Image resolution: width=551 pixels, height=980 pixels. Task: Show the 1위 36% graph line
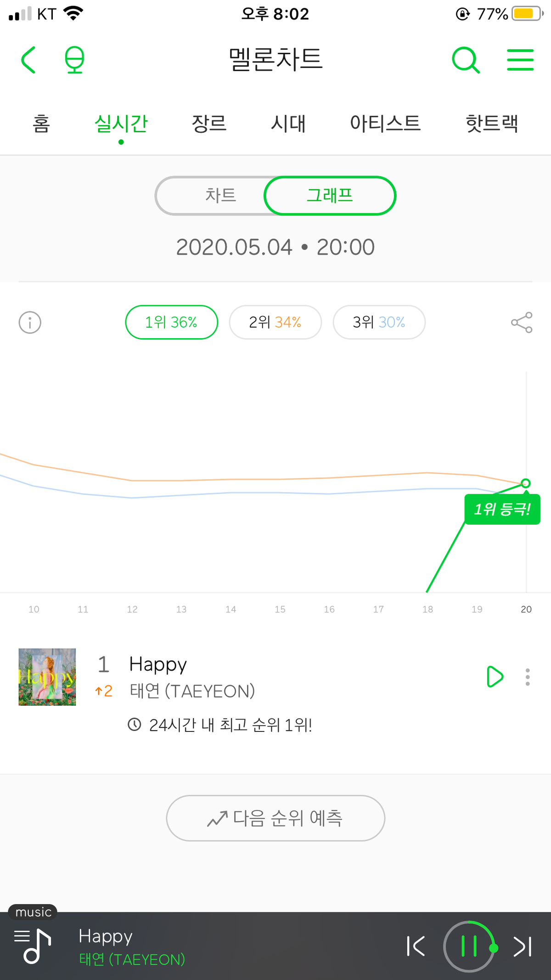171,323
